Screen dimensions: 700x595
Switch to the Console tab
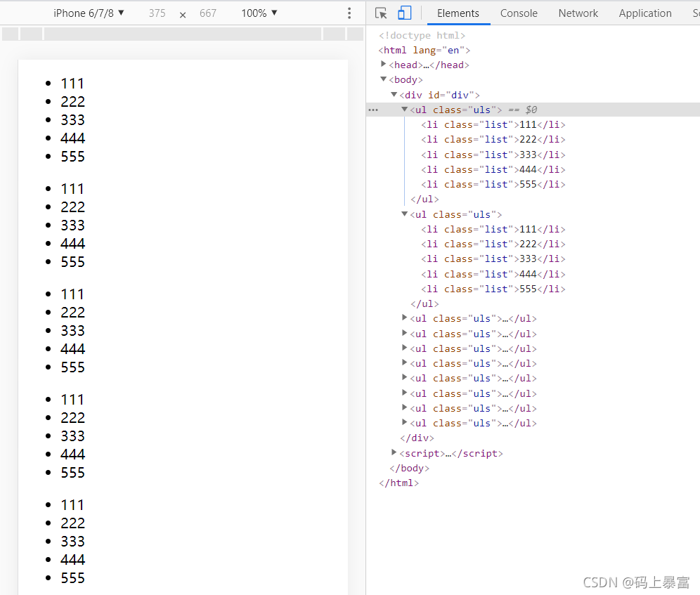pyautogui.click(x=519, y=13)
